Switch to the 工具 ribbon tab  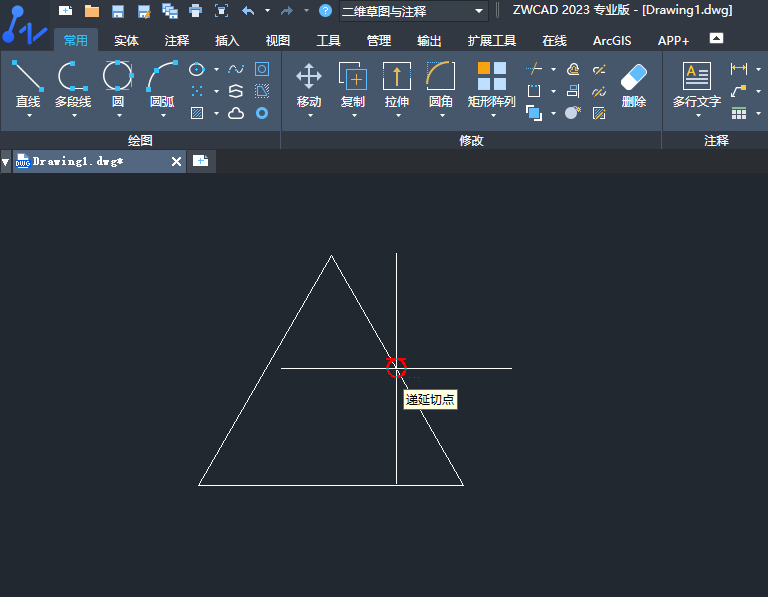point(328,41)
